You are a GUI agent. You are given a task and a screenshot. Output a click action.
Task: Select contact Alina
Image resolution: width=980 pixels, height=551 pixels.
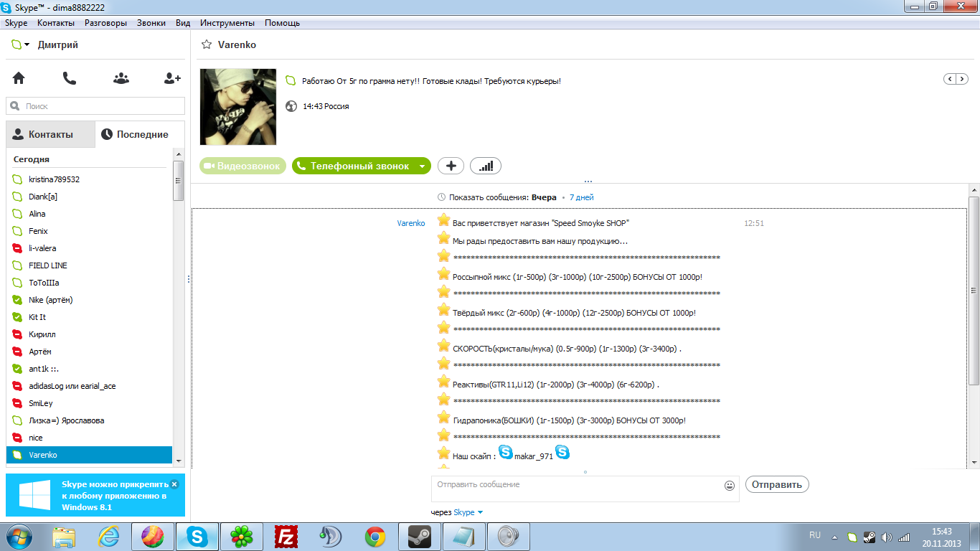click(x=90, y=214)
